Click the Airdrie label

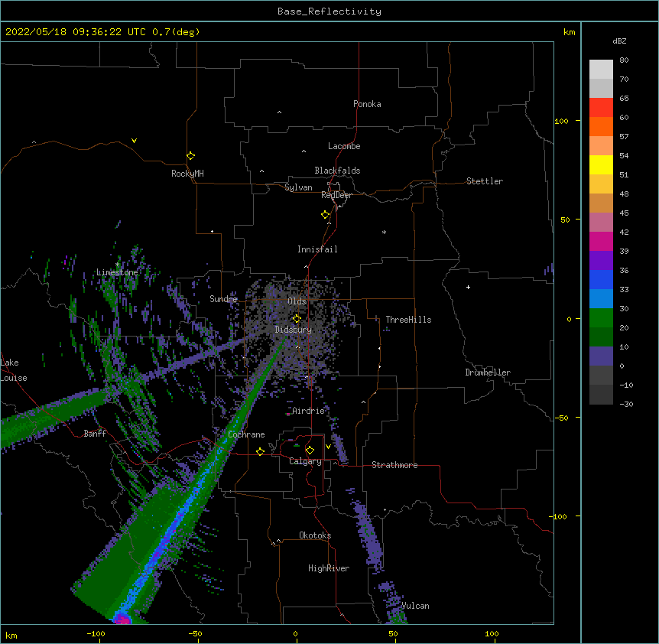309,411
